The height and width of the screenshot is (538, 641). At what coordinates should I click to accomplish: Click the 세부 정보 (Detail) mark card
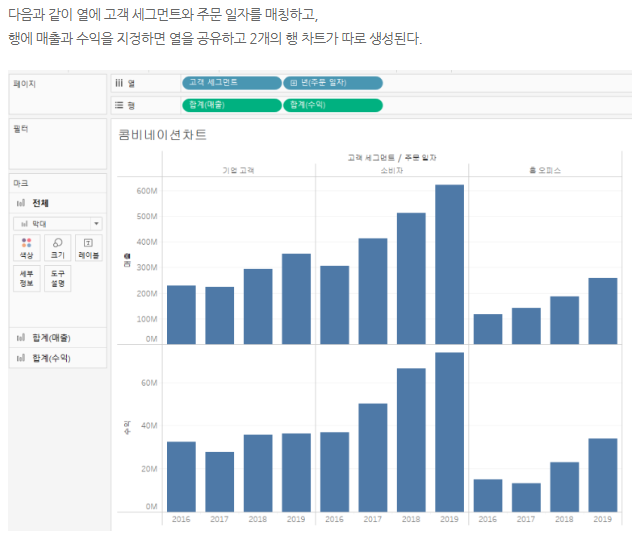pyautogui.click(x=27, y=278)
